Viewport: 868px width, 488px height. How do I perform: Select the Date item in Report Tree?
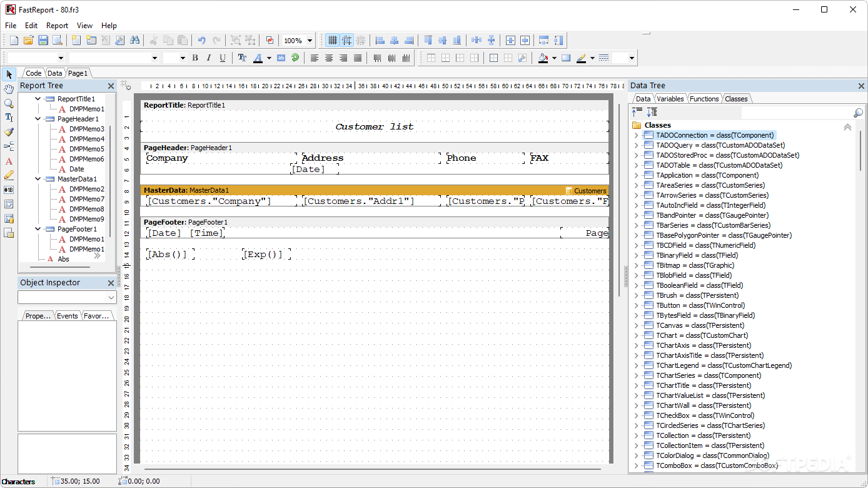76,169
